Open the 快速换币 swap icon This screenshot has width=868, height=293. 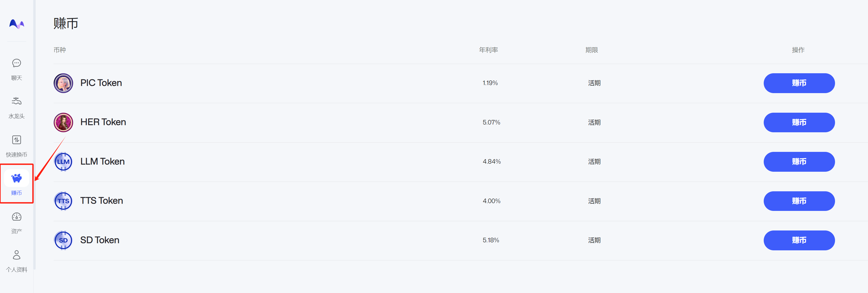[17, 140]
